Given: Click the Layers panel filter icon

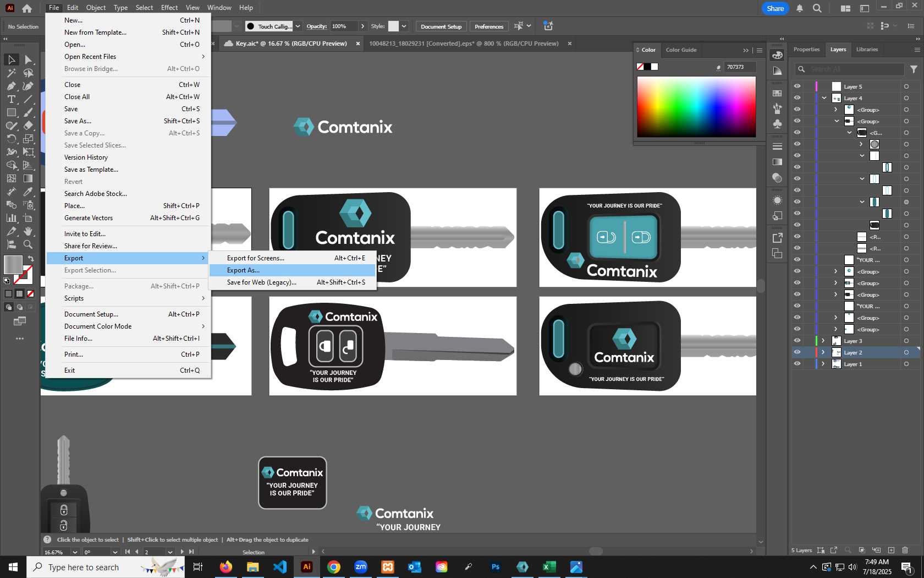Looking at the screenshot, I should click(914, 69).
